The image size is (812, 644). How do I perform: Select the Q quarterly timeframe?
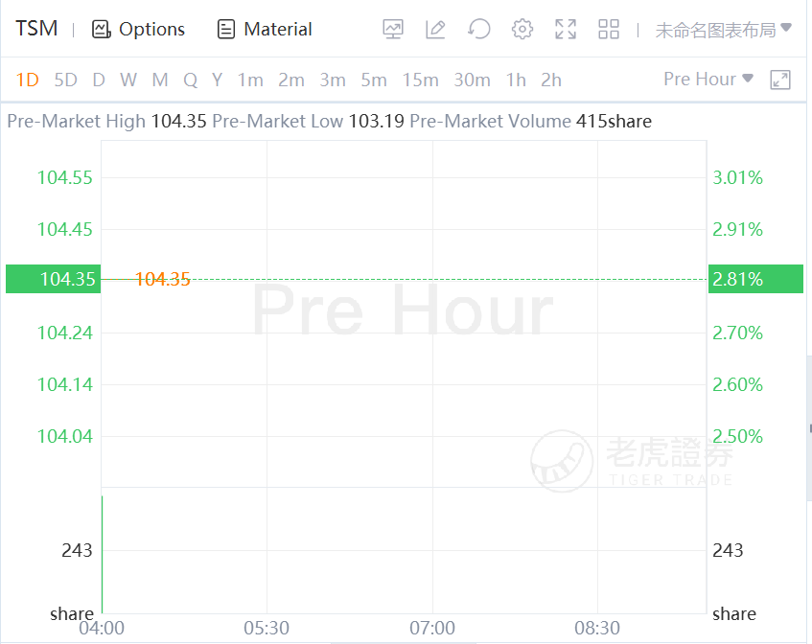point(190,80)
